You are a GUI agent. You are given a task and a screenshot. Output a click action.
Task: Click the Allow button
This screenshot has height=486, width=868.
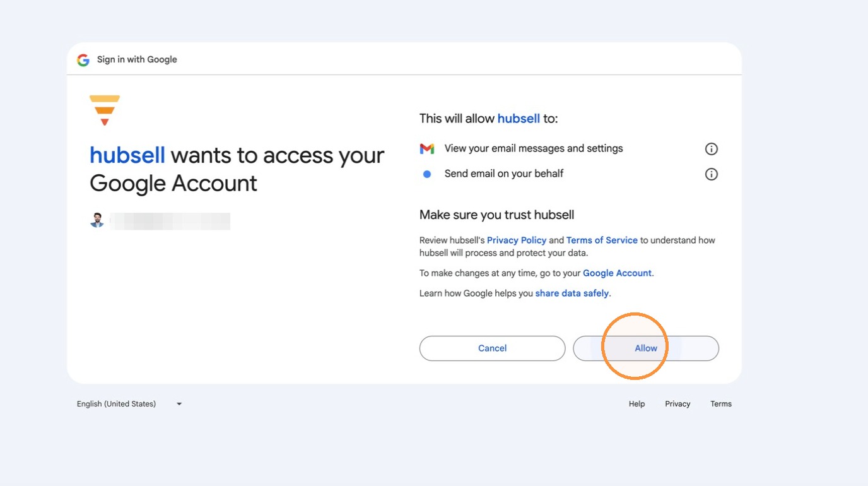646,348
